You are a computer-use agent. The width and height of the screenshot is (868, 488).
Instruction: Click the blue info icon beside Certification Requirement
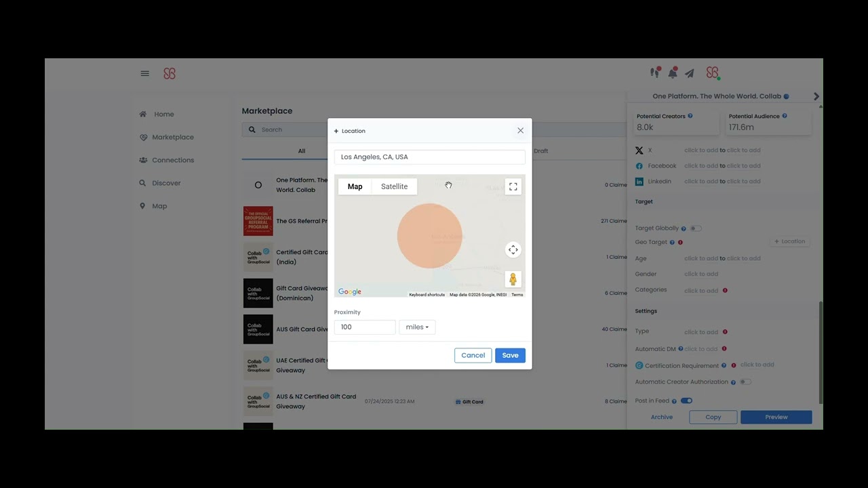[x=724, y=366]
